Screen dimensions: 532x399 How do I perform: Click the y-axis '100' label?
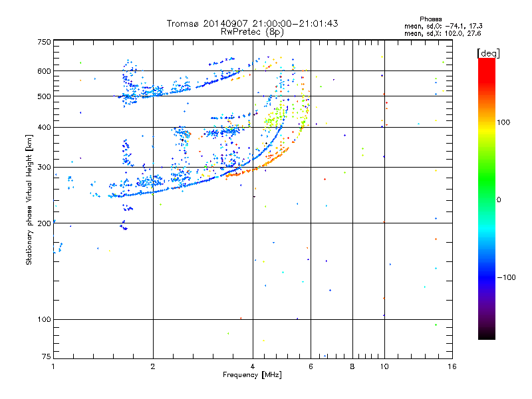(44, 319)
